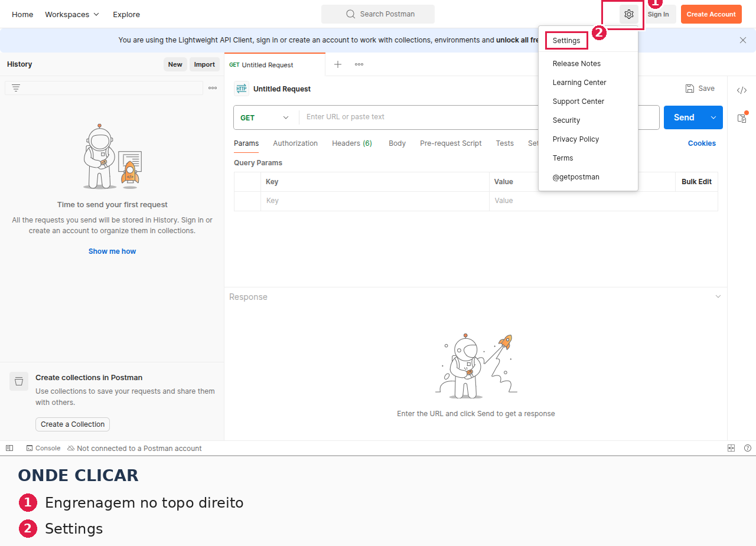Open the Pre-request Script tab
Viewport: 756px width, 546px height.
coord(451,143)
